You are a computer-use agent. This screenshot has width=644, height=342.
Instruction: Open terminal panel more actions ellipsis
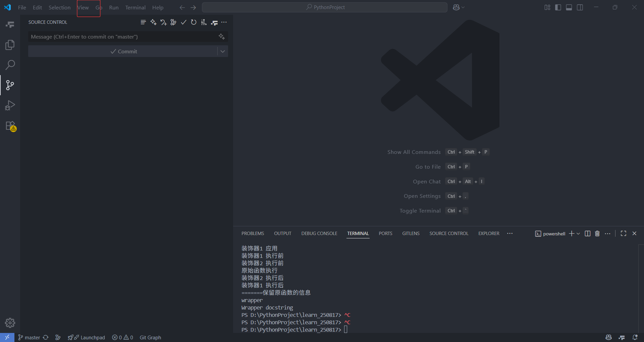point(607,233)
